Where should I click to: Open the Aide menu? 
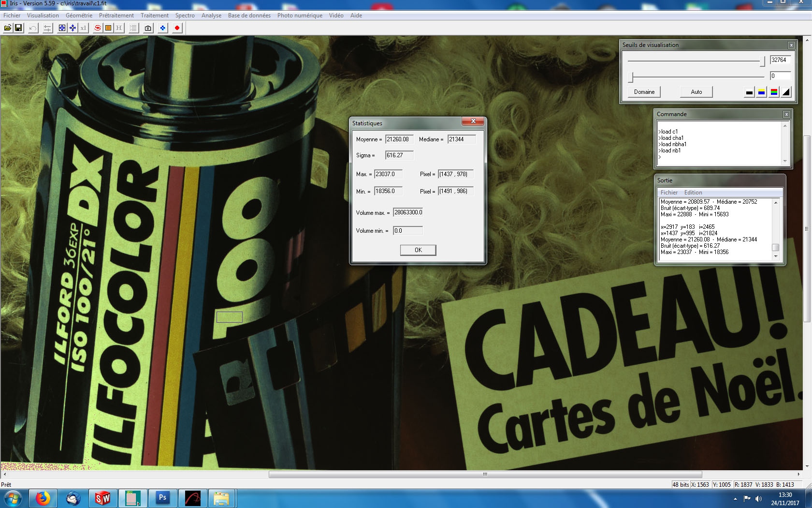pos(356,15)
